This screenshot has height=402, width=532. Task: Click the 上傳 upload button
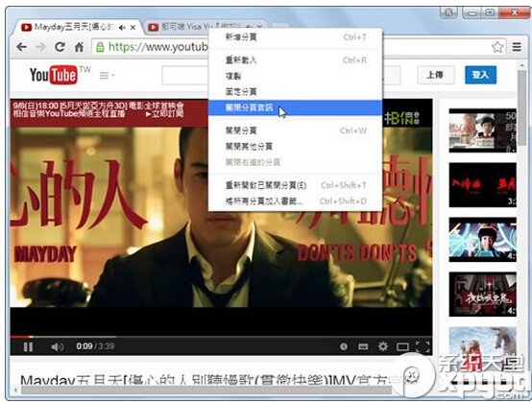[x=435, y=75]
